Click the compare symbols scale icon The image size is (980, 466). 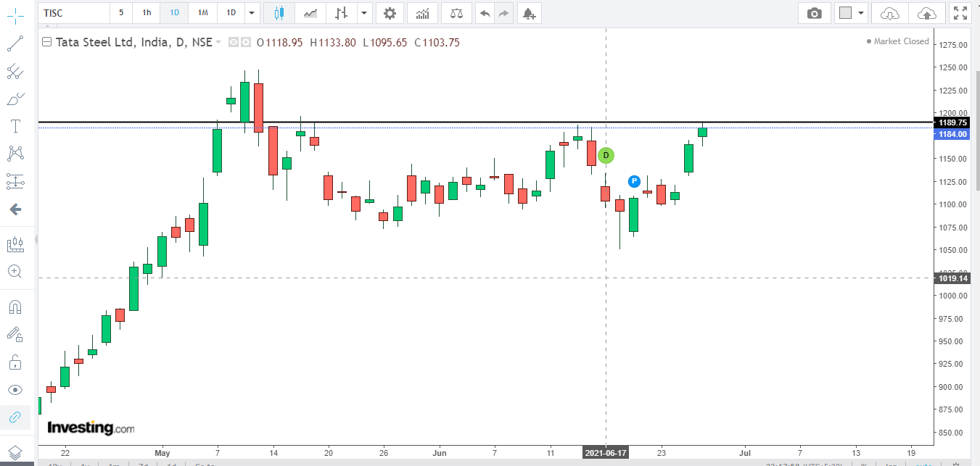[456, 13]
